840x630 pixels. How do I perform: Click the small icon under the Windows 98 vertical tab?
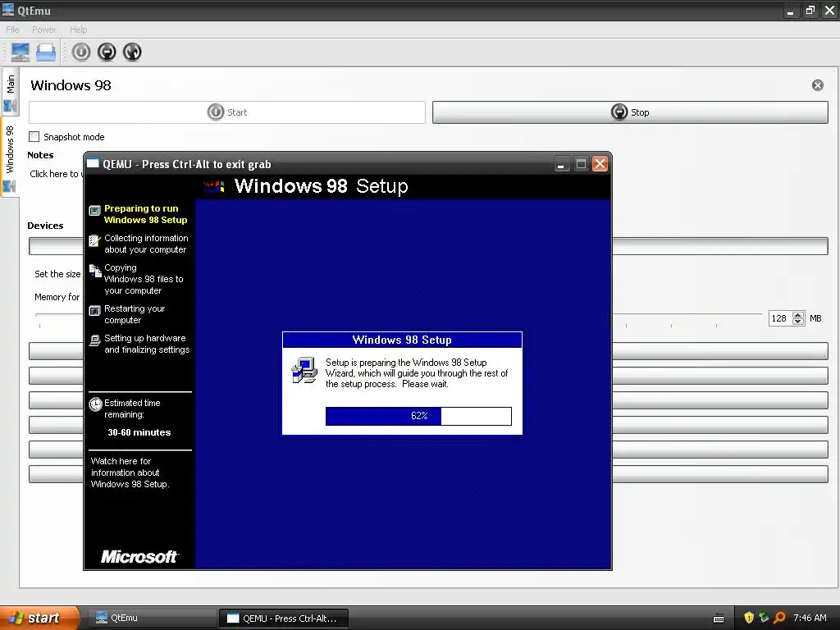tap(10, 186)
